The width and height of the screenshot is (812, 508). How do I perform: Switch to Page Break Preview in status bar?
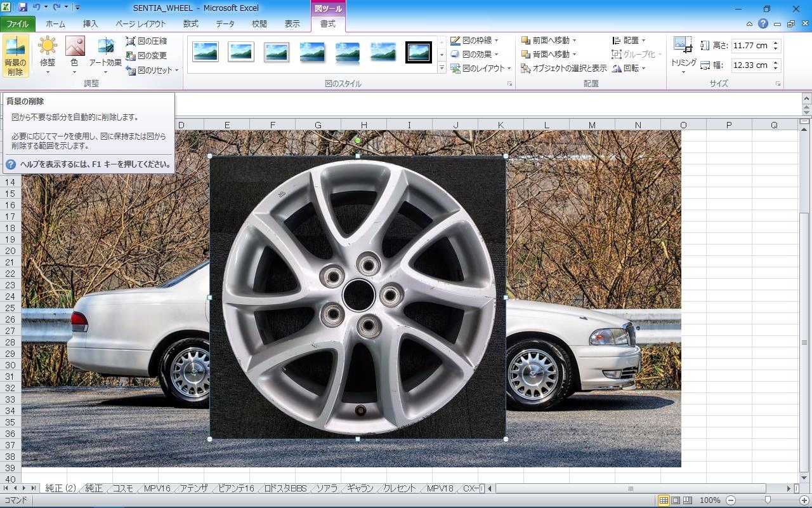688,500
